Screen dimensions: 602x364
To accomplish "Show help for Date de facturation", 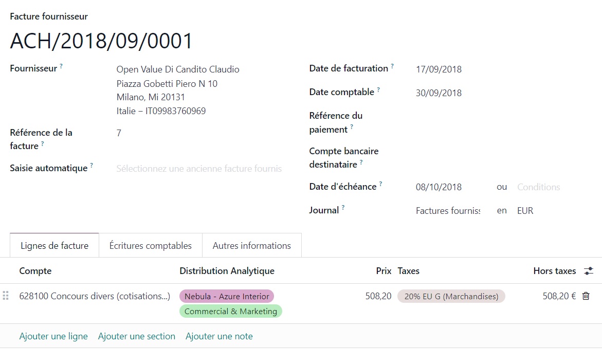I will [392, 66].
